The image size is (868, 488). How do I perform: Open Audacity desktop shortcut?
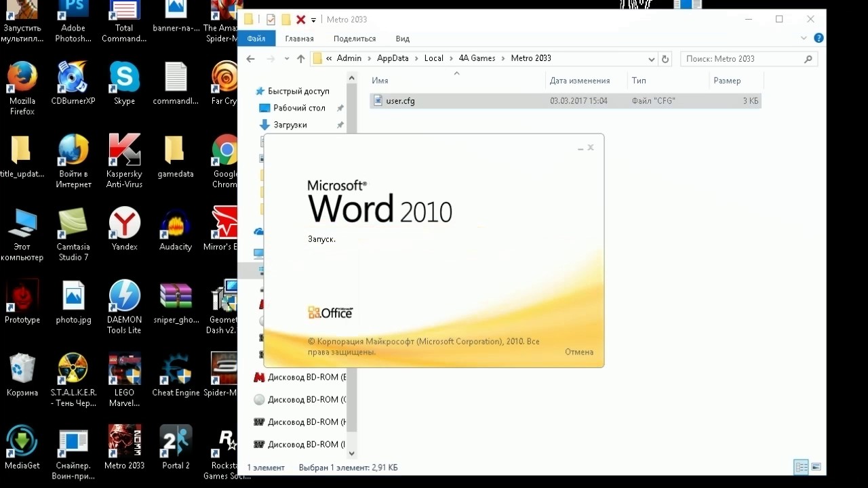tap(175, 229)
